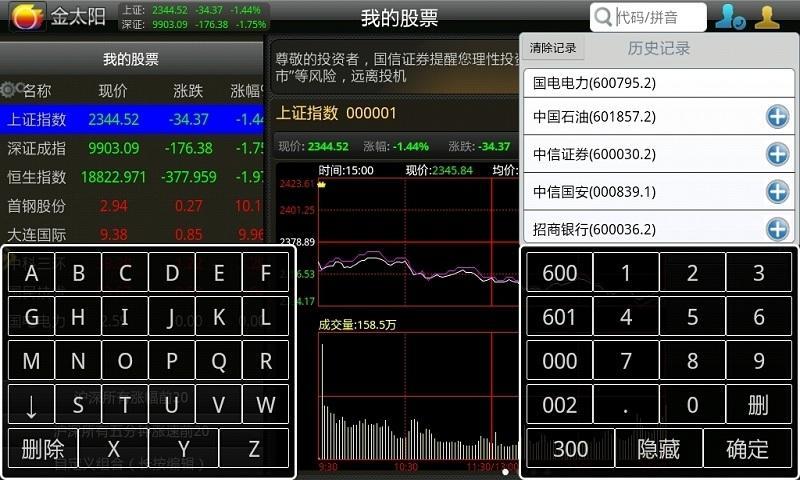Viewport: 800px width, 480px height.
Task: Click the intraday price line chart
Action: [x=418, y=242]
